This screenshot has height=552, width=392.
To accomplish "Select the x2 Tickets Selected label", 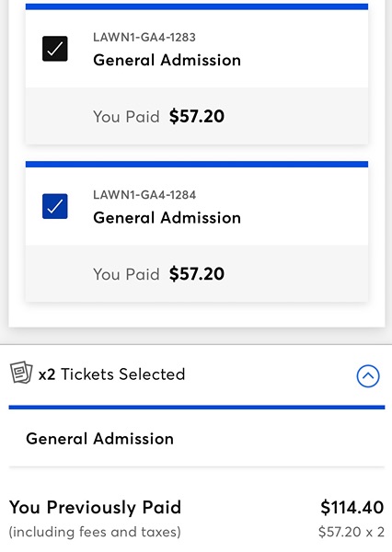I will [x=111, y=374].
